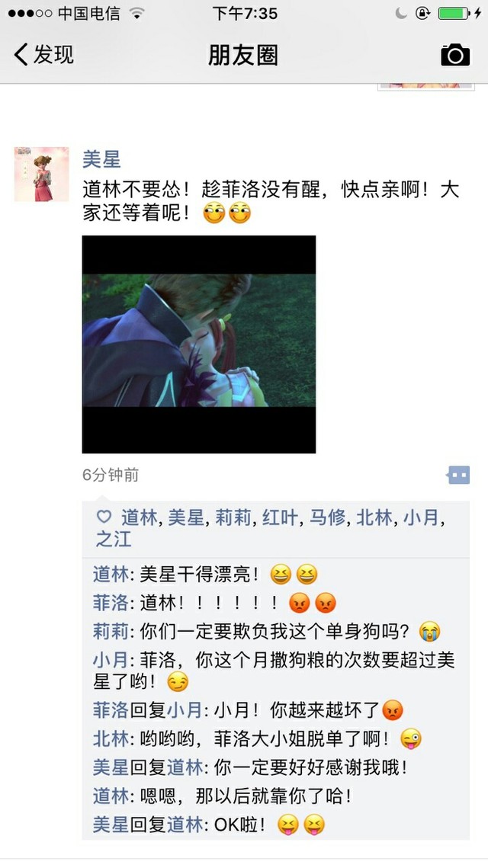This screenshot has height=868, width=488.
Task: Tap the heart icon in likes row
Action: (x=104, y=517)
